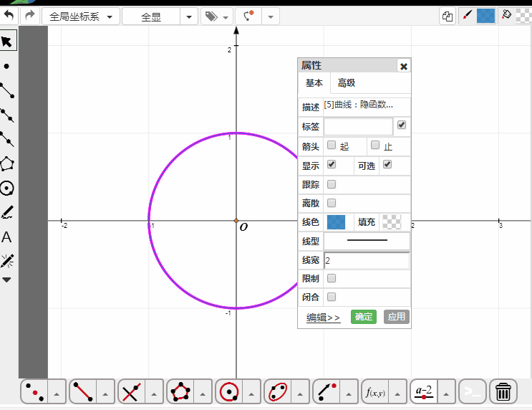532x410 pixels.
Task: Enable the 跟踪 trace checkbox
Action: [x=332, y=184]
